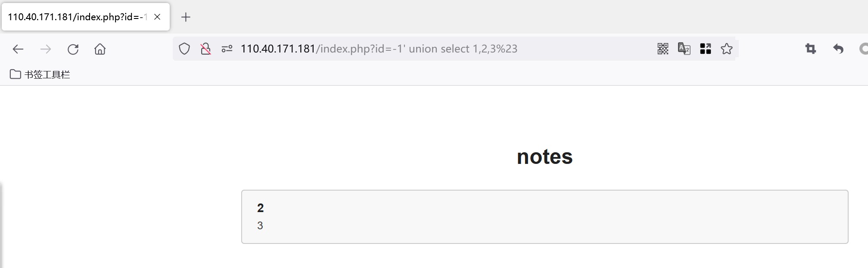
Task: Select the 110.40.171.181/index.php tab
Action: tap(78, 17)
